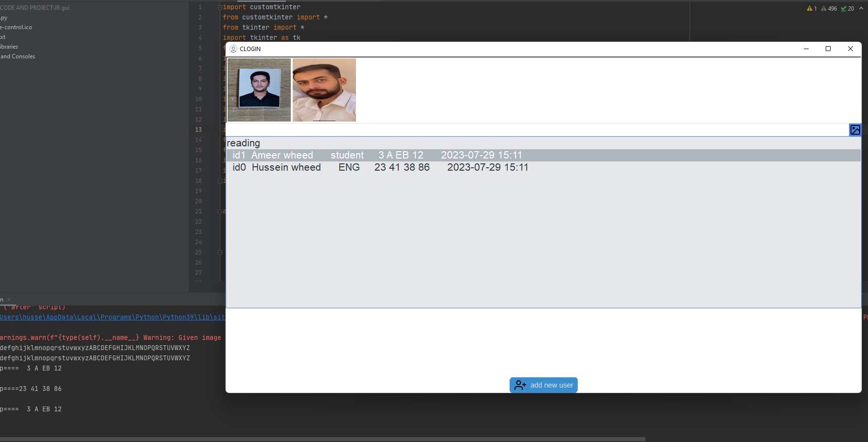Expand the code fold marker at line 25
This screenshot has width=868, height=442.
click(220, 252)
